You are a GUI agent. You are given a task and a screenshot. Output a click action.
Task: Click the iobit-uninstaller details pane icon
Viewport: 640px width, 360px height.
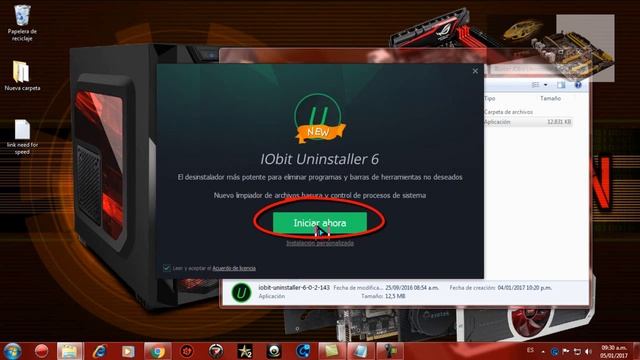pyautogui.click(x=241, y=292)
